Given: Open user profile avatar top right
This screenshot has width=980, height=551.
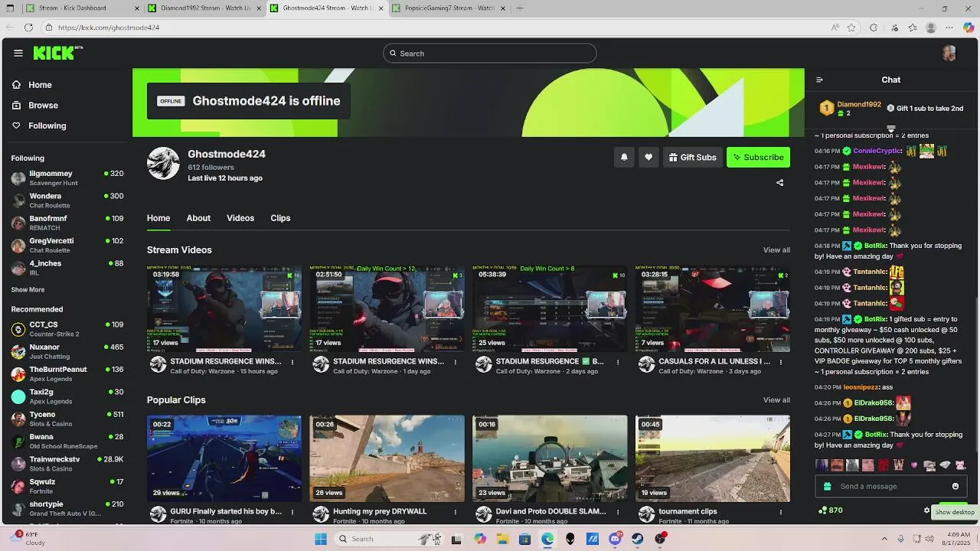Looking at the screenshot, I should pos(949,53).
